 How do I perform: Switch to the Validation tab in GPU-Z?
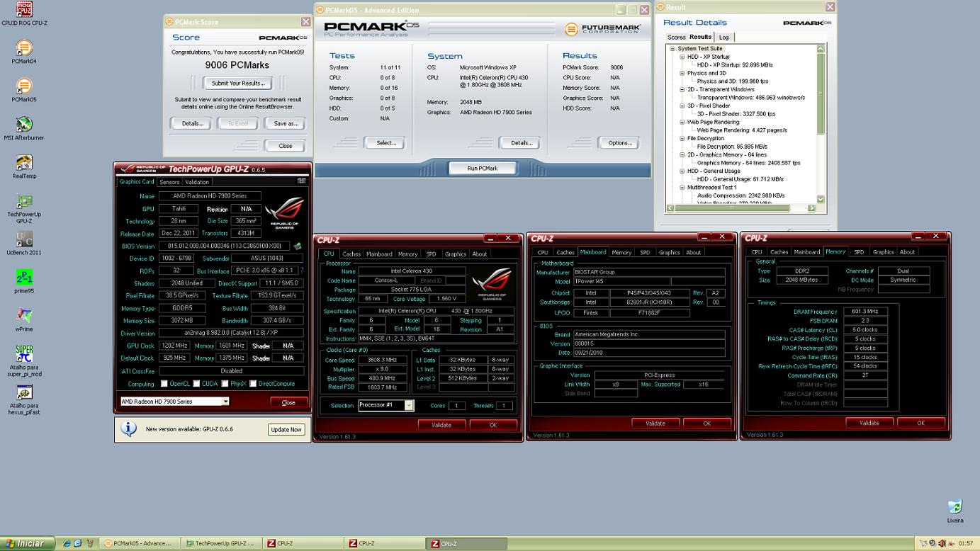click(197, 182)
